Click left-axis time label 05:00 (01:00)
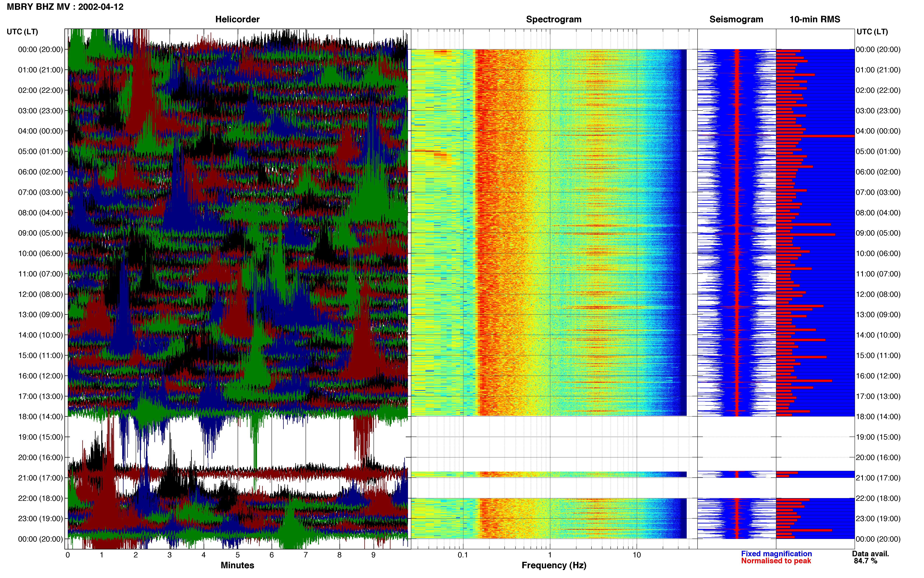 41,151
